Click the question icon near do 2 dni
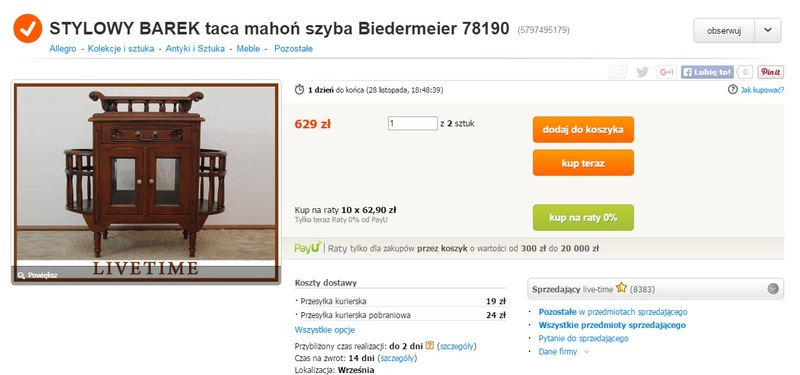This screenshot has width=800, height=375. coord(430,345)
